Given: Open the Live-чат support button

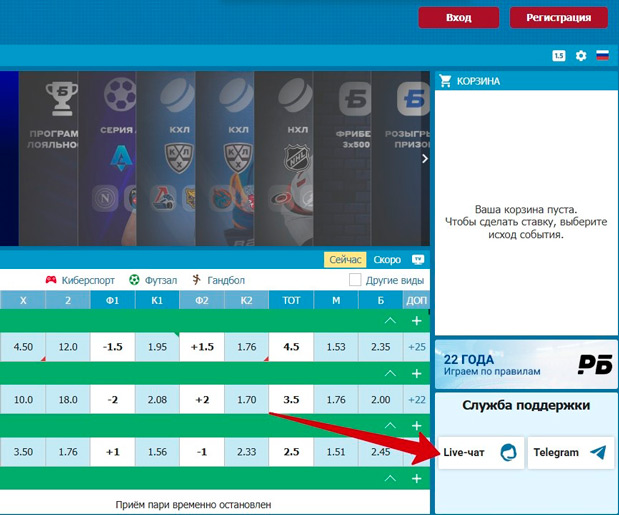Looking at the screenshot, I should (480, 452).
